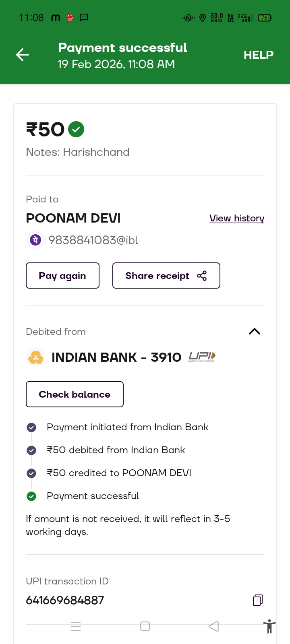This screenshot has height=644, width=290.
Task: Collapse the Debited from section chevron
Action: coord(255,332)
